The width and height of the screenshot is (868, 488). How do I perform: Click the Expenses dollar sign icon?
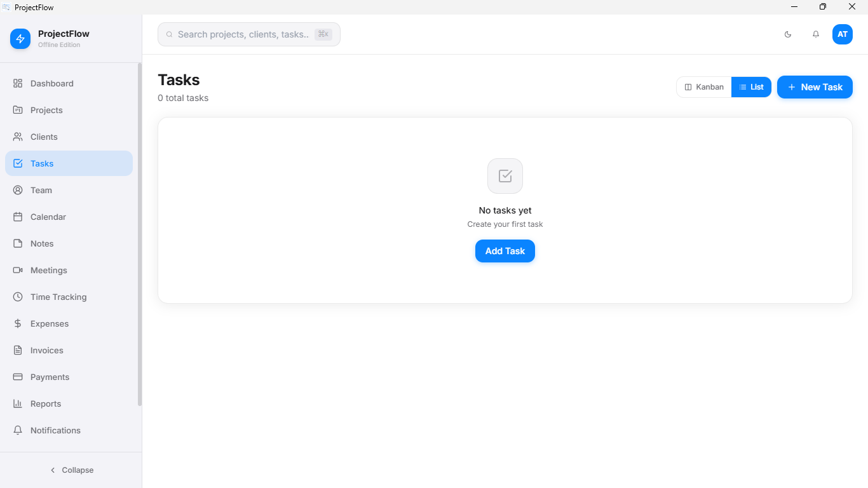[x=18, y=323]
